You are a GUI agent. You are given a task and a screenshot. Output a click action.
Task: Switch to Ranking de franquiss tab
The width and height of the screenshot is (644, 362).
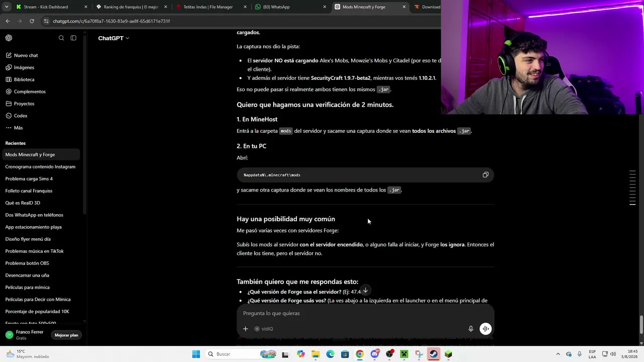(x=132, y=7)
